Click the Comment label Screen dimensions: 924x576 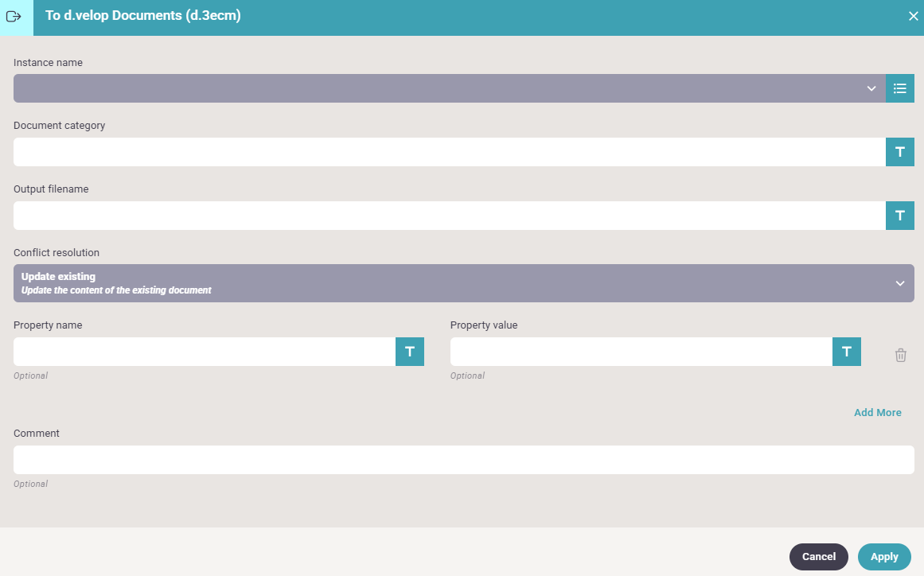point(37,434)
